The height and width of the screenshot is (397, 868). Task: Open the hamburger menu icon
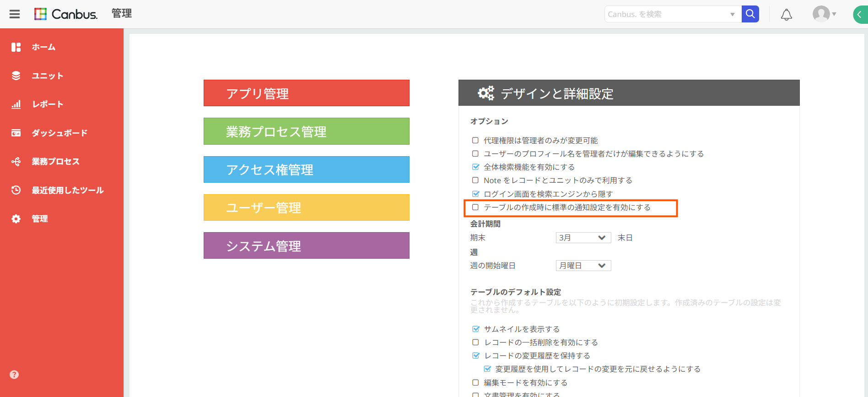[x=15, y=14]
